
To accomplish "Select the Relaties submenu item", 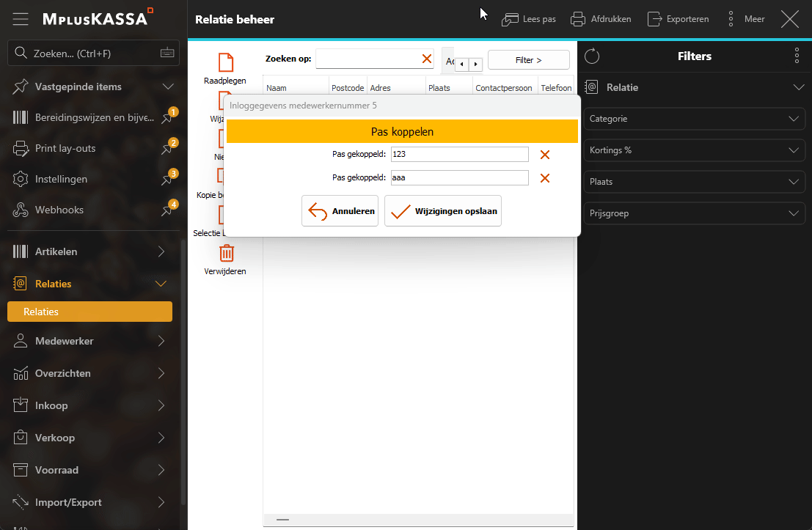I will coord(89,312).
